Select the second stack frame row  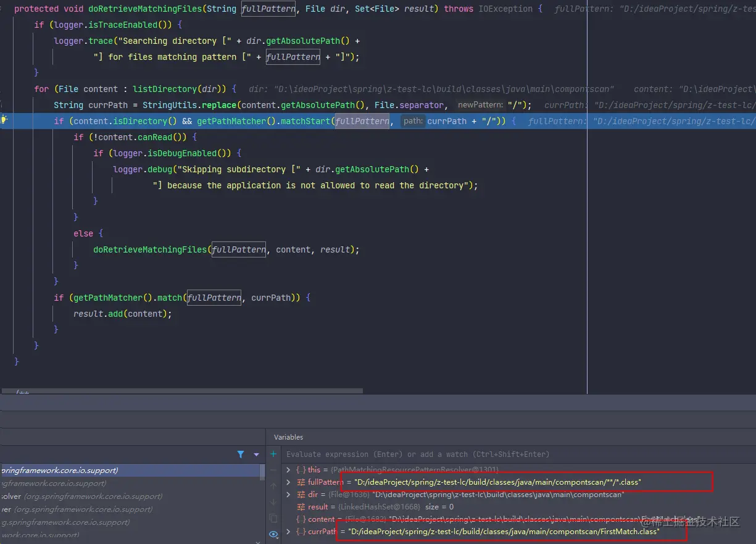click(130, 483)
